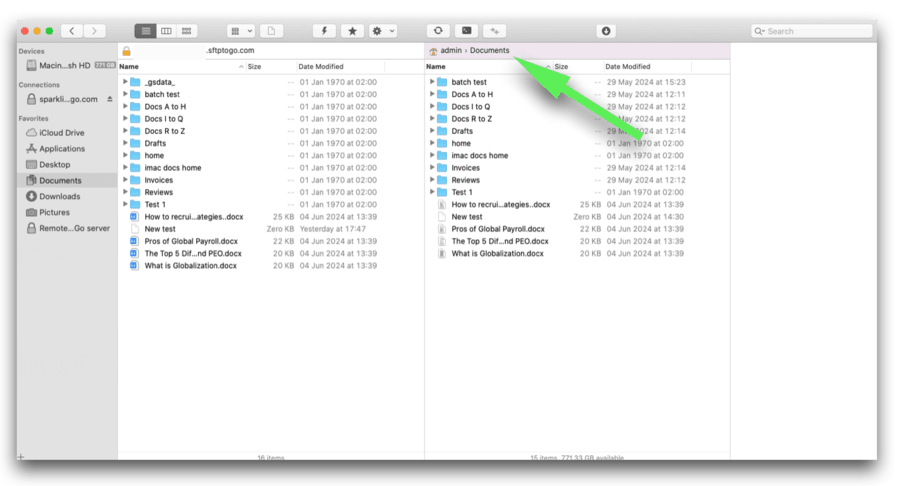Open iCloud Drive in the sidebar
This screenshot has height=486, width=900.
pos(62,133)
